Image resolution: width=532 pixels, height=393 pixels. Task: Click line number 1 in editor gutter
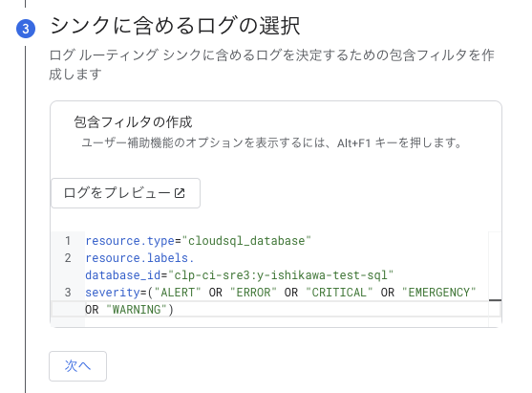tap(68, 241)
